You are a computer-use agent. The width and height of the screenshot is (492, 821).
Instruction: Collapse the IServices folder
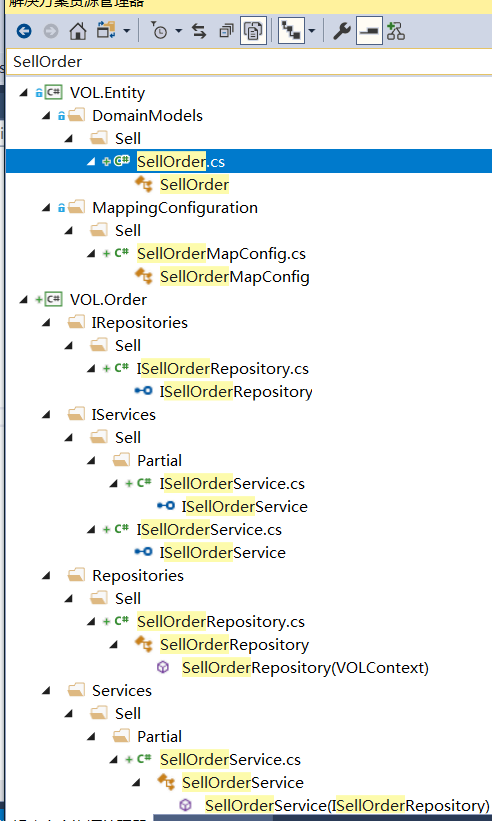(46, 415)
